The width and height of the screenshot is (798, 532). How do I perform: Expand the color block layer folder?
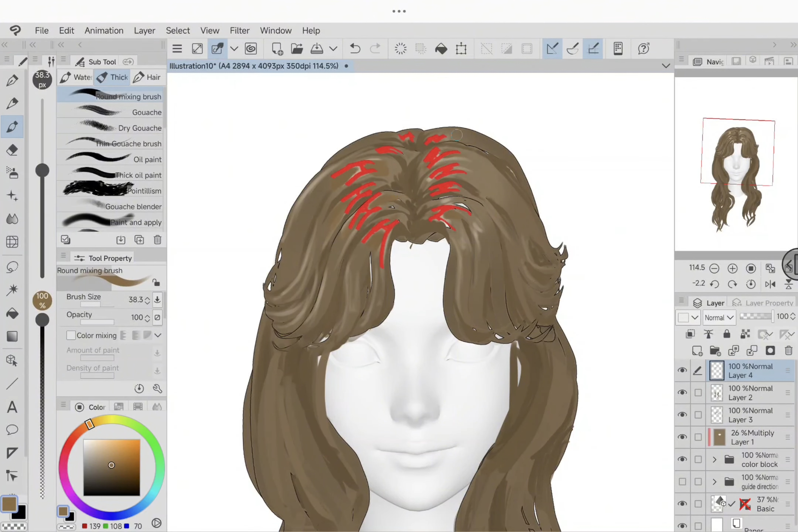714,459
